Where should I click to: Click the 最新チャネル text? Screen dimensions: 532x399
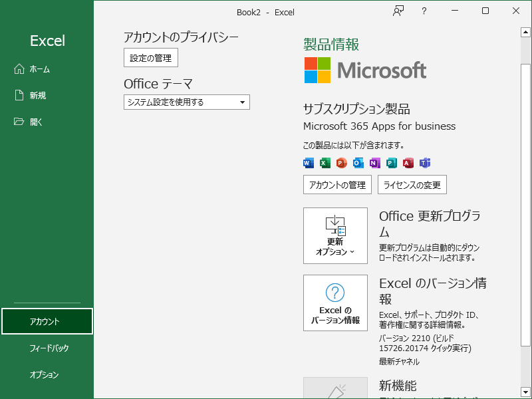400,362
